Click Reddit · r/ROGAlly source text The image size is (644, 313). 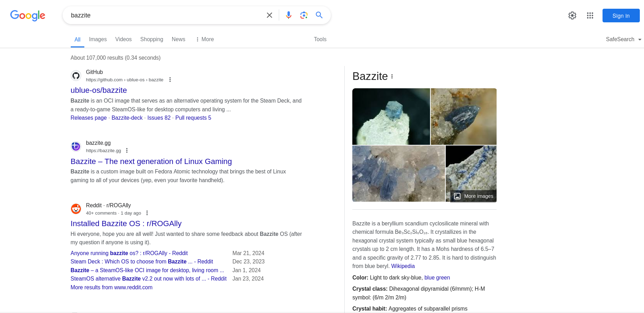coord(108,206)
